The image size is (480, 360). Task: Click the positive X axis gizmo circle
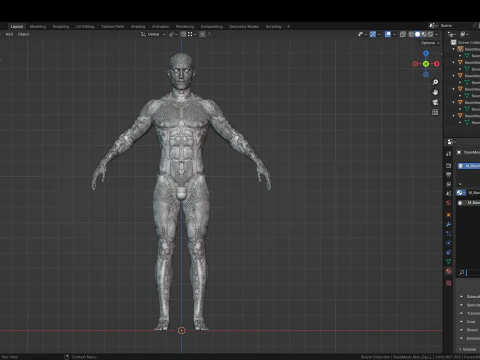(x=436, y=64)
